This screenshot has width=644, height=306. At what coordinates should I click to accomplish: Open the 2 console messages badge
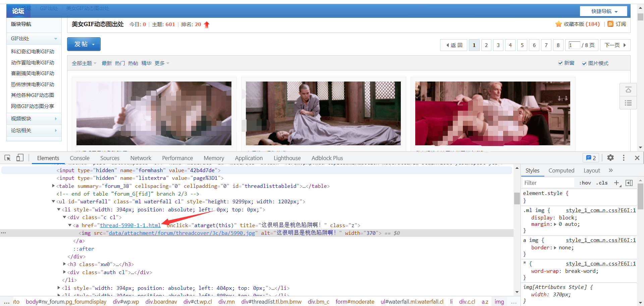click(x=591, y=158)
